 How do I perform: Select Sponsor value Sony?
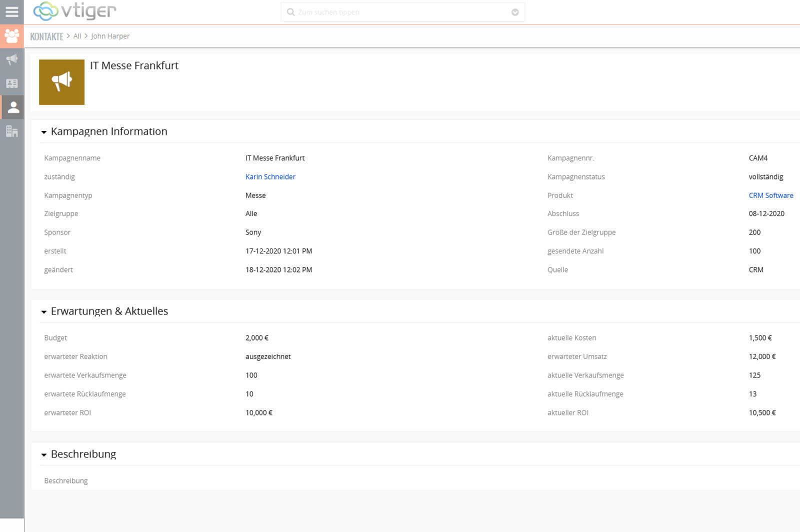click(253, 232)
